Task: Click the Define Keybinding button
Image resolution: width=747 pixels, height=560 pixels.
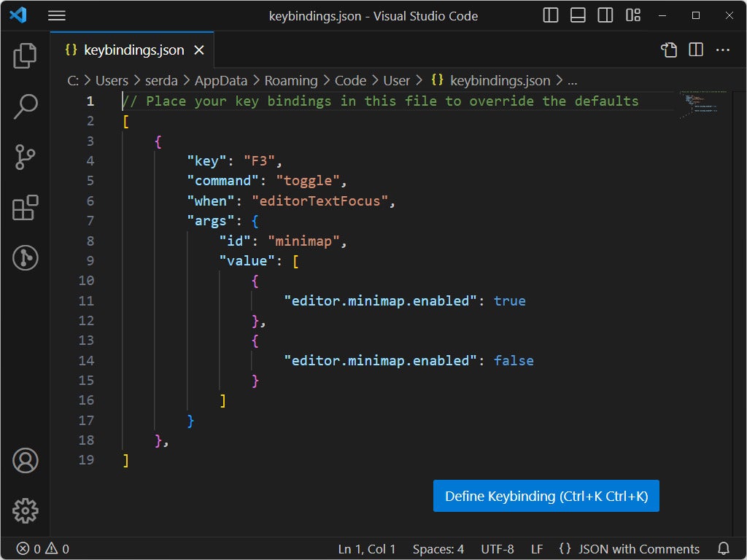Action: click(x=546, y=496)
